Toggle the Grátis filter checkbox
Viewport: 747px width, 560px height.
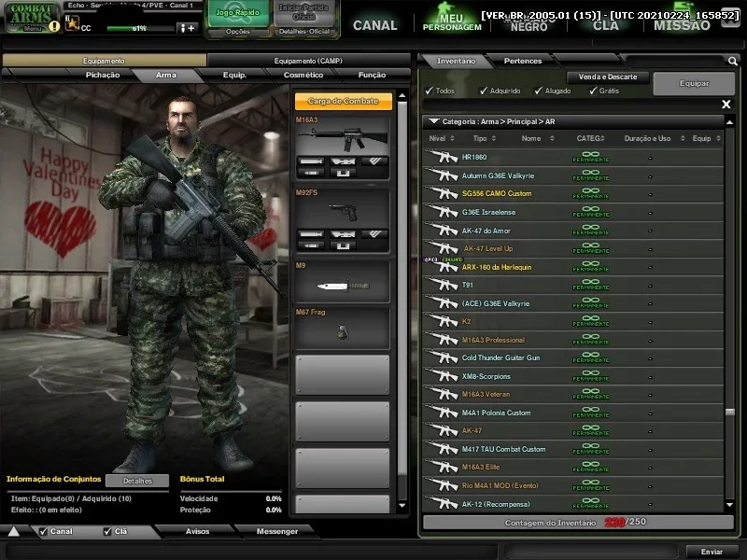593,91
